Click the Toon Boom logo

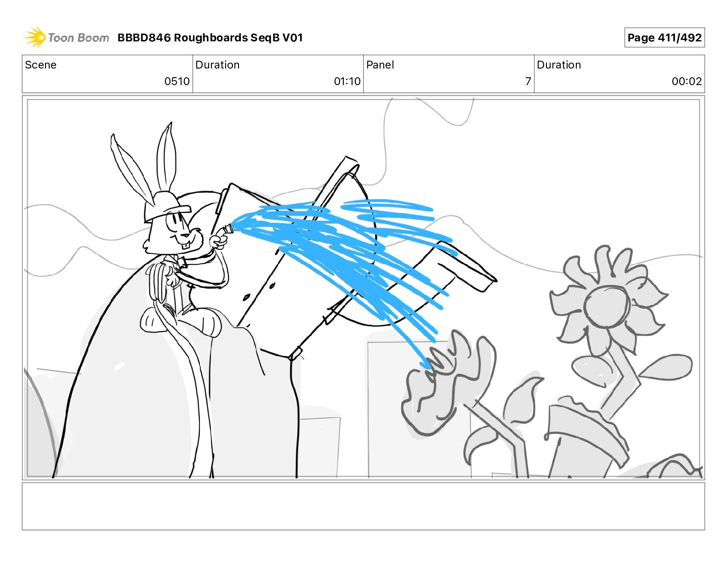pos(67,38)
